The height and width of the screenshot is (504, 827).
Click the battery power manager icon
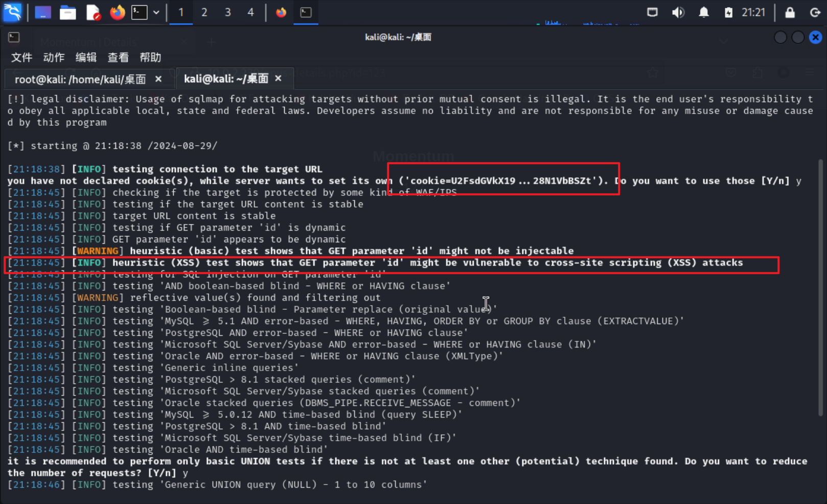pos(729,12)
